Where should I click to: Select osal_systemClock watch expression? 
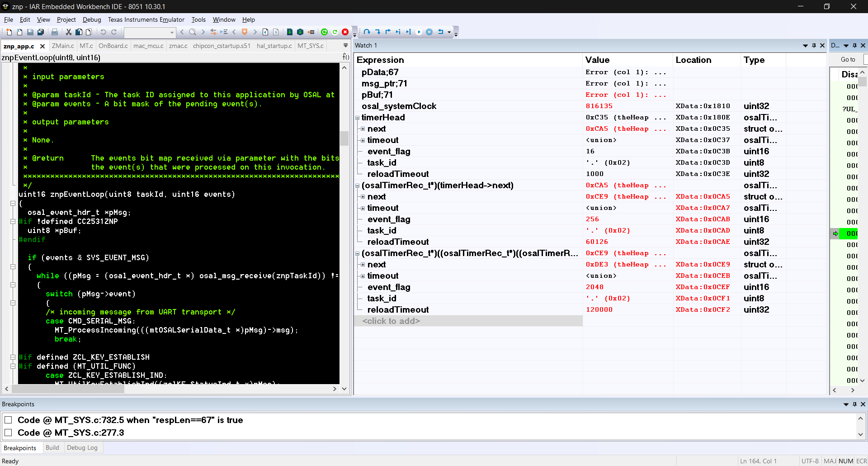click(x=399, y=106)
